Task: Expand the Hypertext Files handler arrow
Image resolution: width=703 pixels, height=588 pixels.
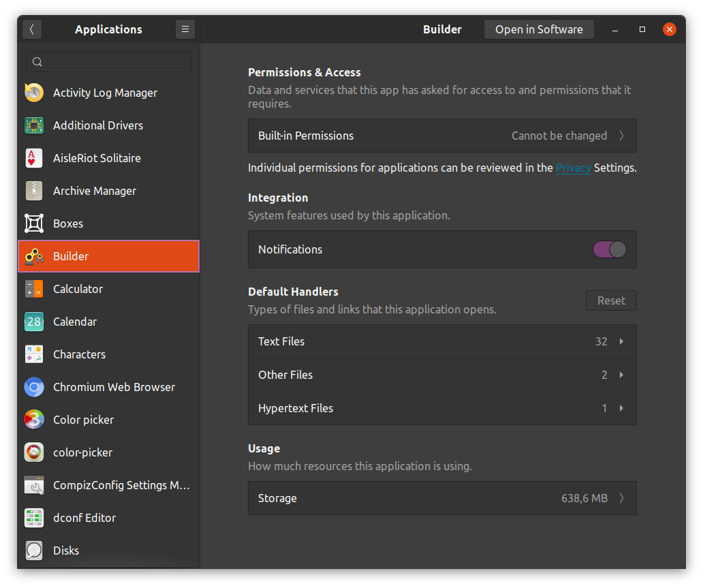Action: coord(621,409)
